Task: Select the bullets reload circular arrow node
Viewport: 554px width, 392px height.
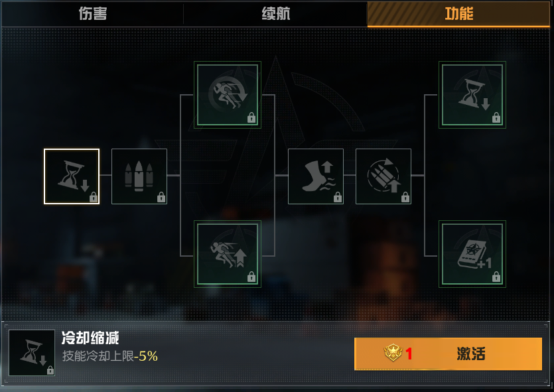Action: (x=383, y=176)
